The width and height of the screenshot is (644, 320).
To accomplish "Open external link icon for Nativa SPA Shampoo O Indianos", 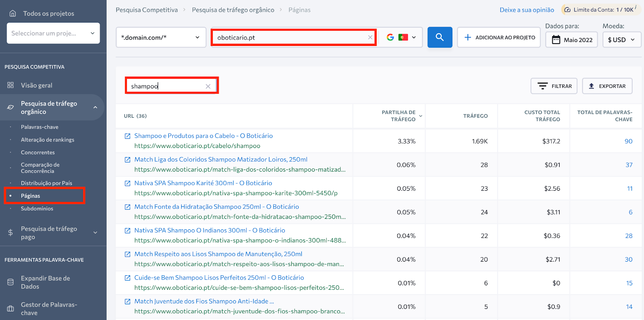I will [128, 231].
